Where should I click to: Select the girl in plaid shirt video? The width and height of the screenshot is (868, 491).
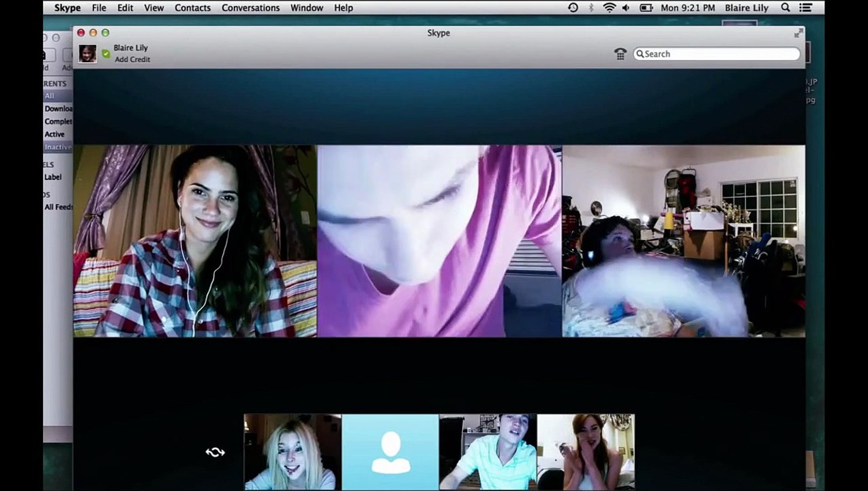[x=195, y=241]
